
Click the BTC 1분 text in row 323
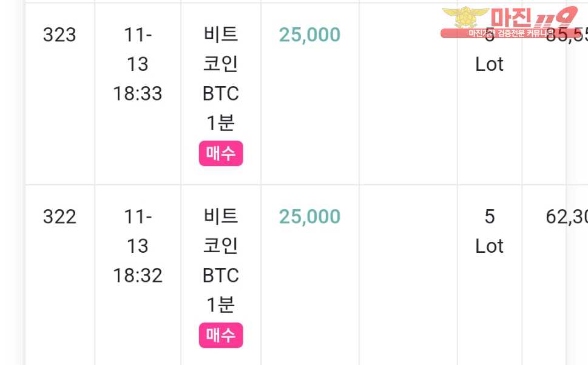click(x=221, y=108)
